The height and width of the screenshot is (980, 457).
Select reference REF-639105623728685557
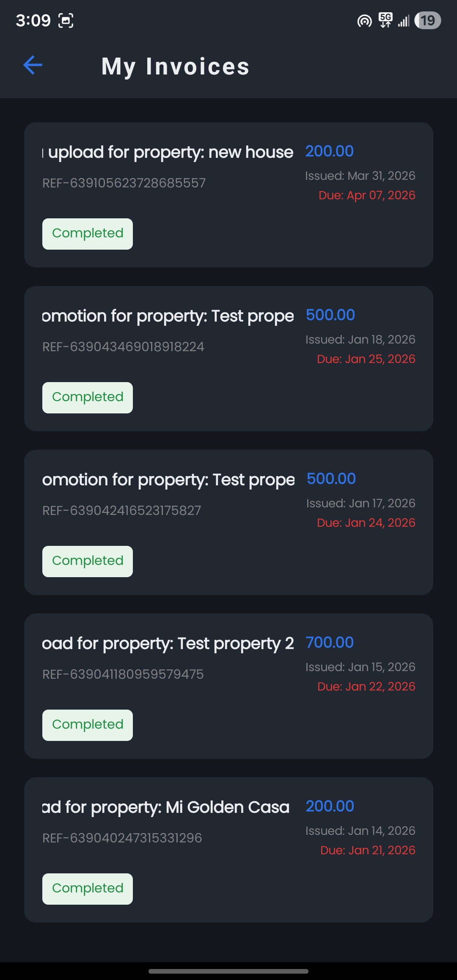tap(124, 183)
